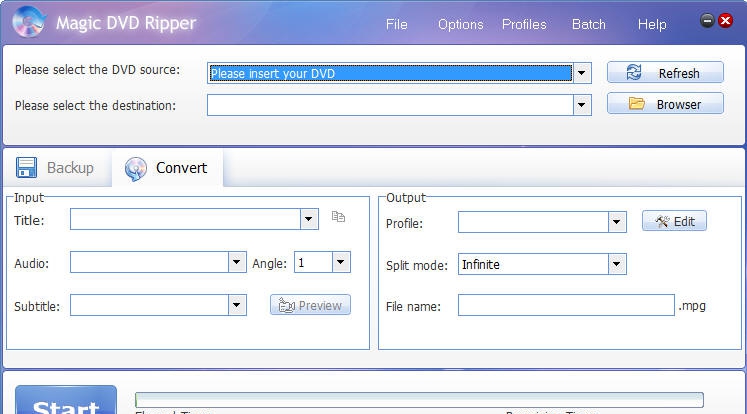Open the File menu

[396, 24]
